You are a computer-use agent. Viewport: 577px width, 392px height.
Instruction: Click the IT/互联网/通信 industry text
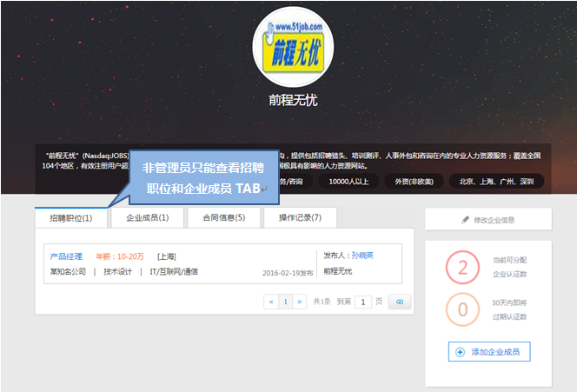(174, 272)
